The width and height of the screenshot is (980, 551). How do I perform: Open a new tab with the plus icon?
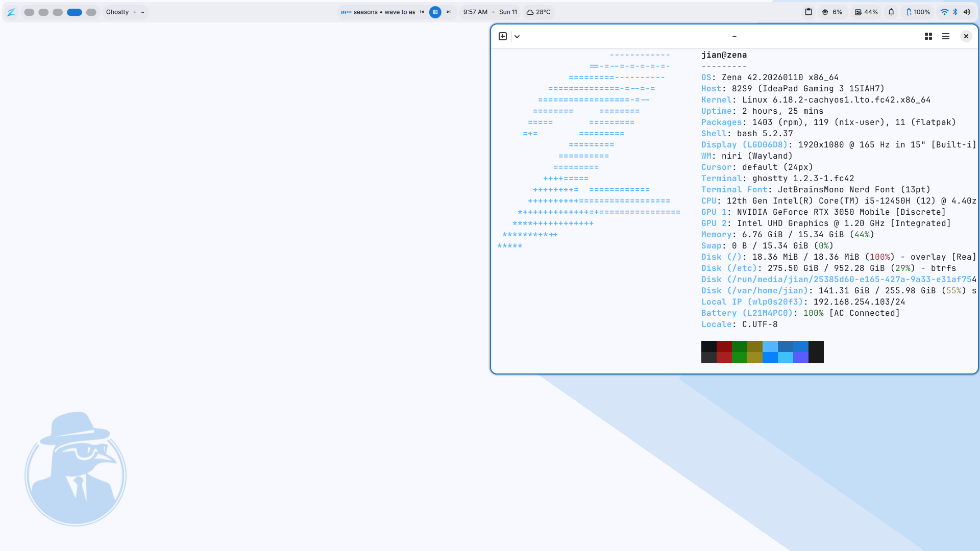503,36
